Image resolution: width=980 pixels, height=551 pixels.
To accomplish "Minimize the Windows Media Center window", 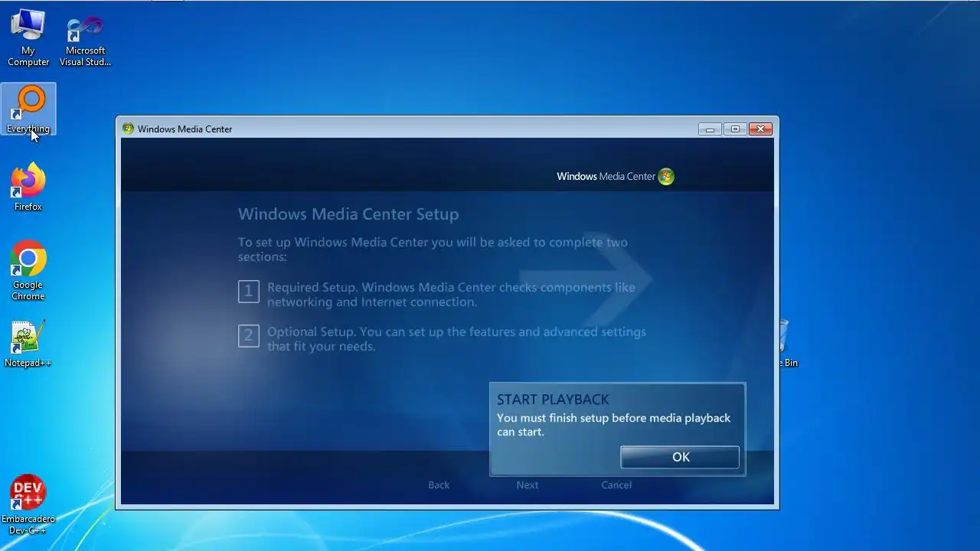I will [710, 129].
